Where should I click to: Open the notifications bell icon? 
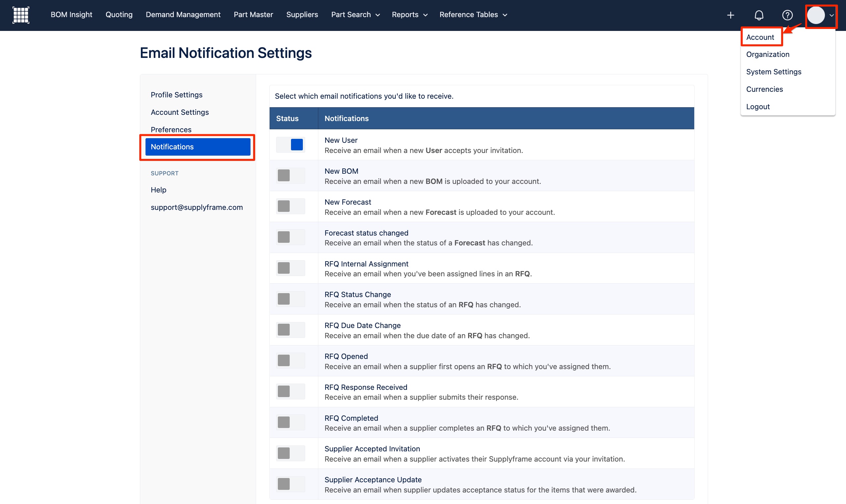[x=759, y=15]
